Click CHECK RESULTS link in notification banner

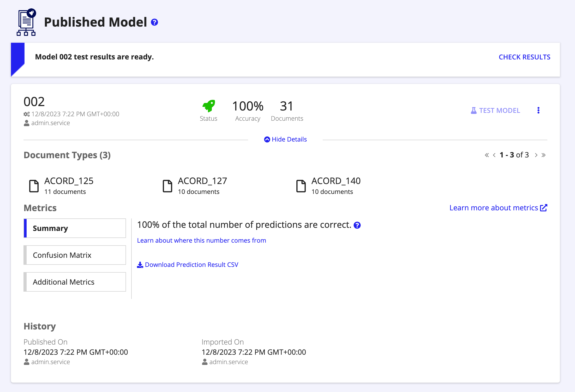tap(524, 57)
